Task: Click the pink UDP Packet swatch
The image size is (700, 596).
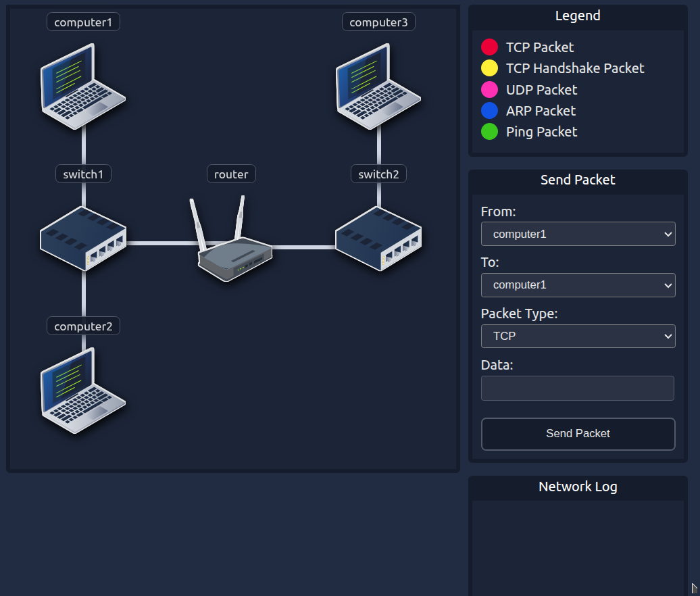Action: click(x=489, y=90)
